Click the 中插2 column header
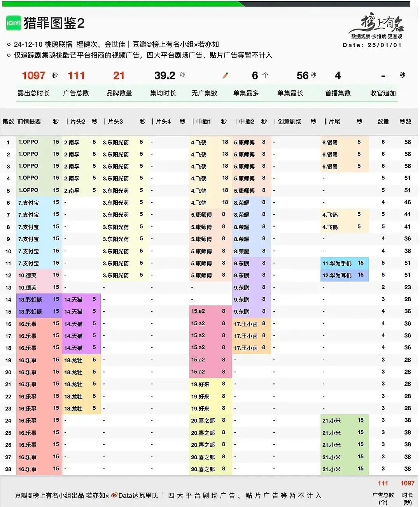This screenshot has width=420, height=507. (247, 122)
